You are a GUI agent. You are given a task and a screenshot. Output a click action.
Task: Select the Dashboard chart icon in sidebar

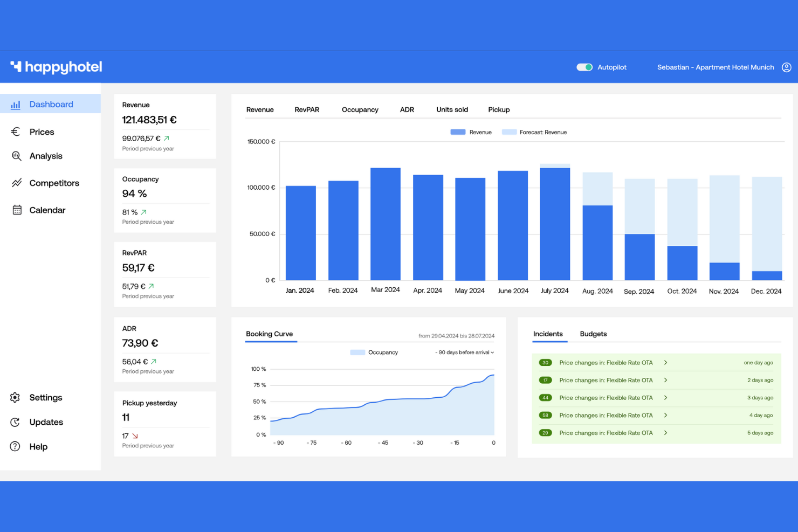click(16, 104)
